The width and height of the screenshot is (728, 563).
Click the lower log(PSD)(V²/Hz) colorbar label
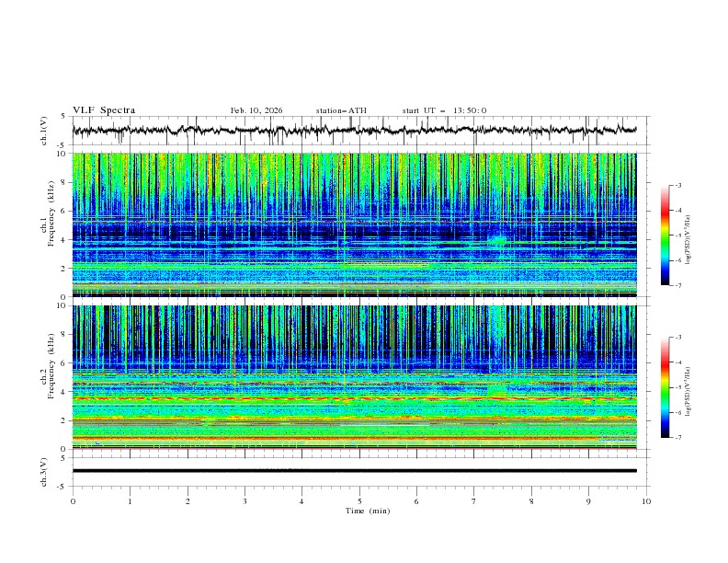tap(688, 392)
